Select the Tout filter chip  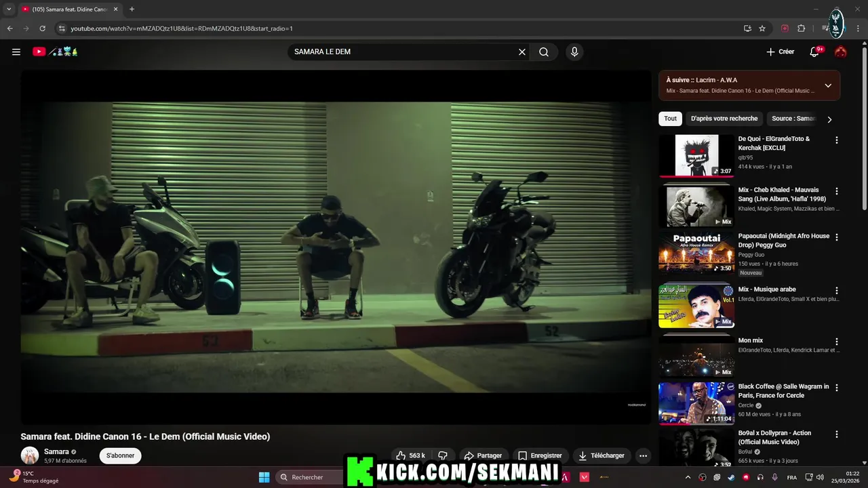[670, 119]
